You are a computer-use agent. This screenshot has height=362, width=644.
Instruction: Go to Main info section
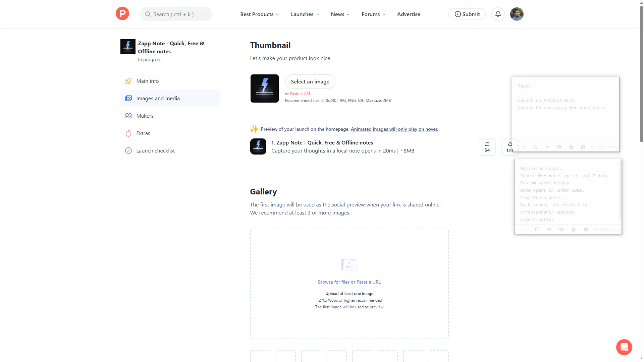(x=170, y=81)
